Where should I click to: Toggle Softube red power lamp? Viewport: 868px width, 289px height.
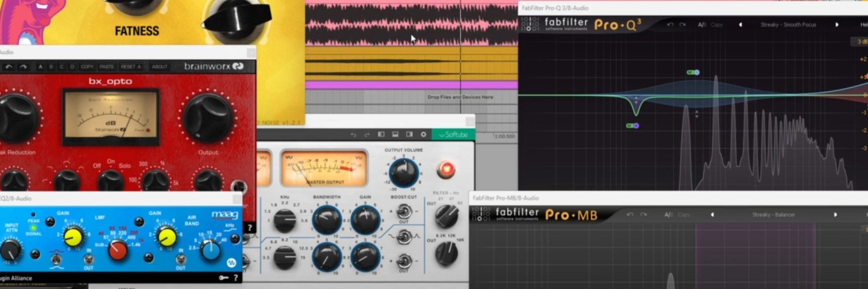[x=446, y=169]
